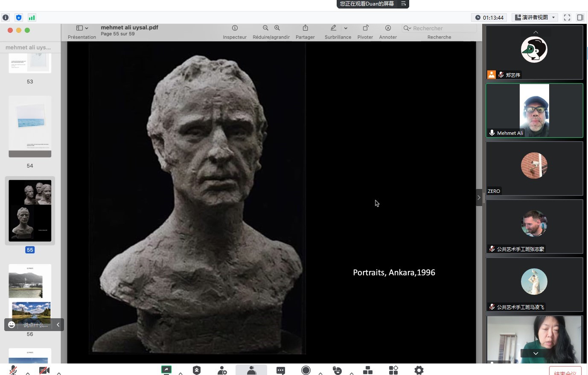Click the record circle icon
The height and width of the screenshot is (375, 588).
tap(306, 370)
